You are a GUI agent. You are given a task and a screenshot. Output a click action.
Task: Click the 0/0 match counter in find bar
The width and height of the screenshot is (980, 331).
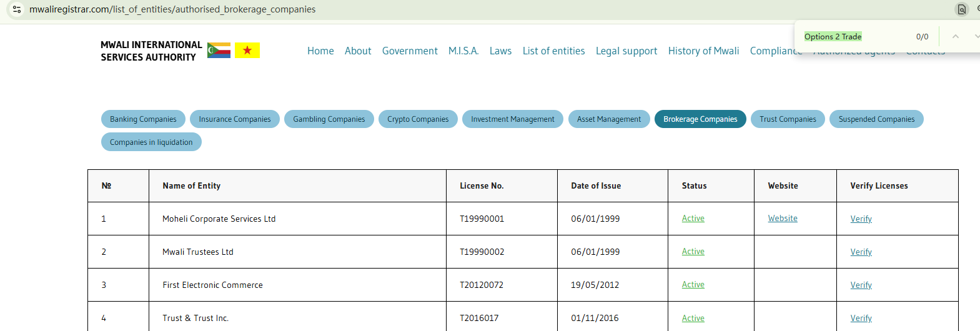[x=922, y=37]
